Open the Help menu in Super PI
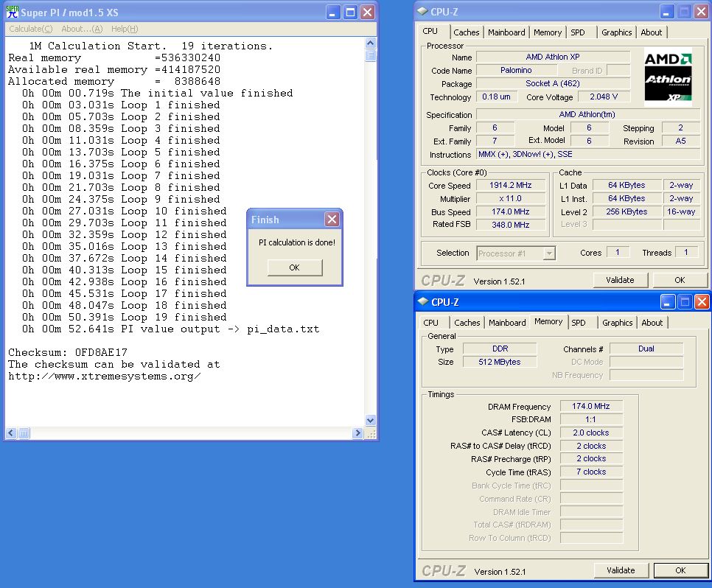The width and height of the screenshot is (712, 588). (x=125, y=29)
